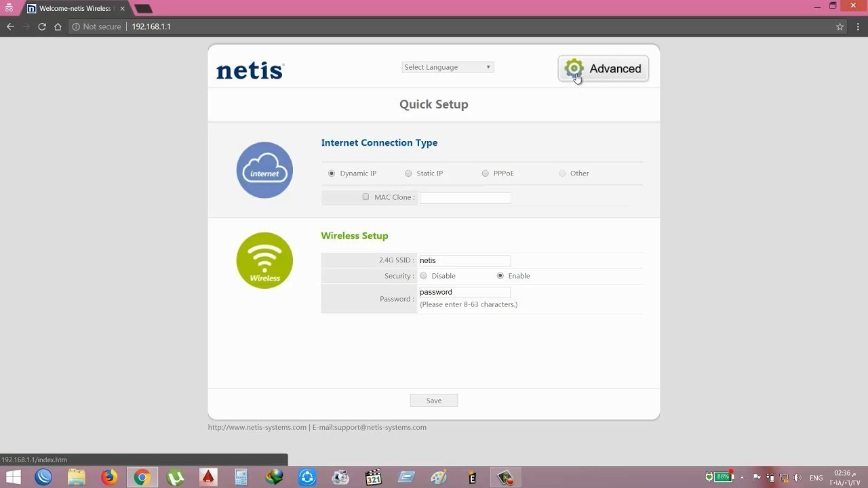Open uTorrent from the taskbar

click(175, 477)
